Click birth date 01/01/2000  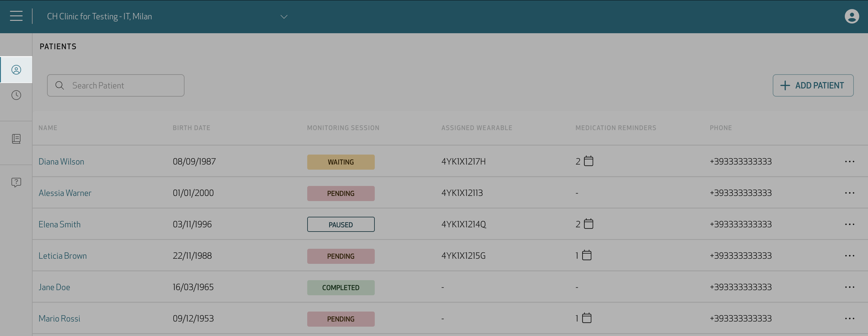193,193
